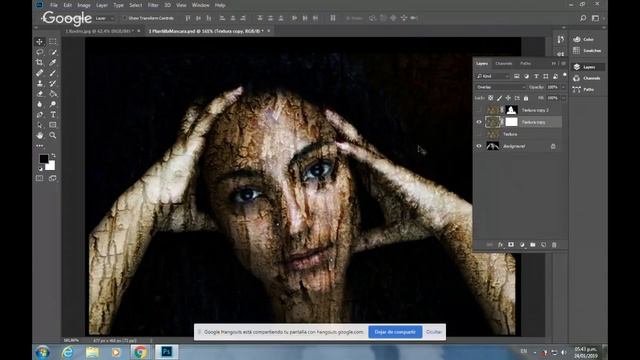
Task: Toggle lock position
Action: 508,98
